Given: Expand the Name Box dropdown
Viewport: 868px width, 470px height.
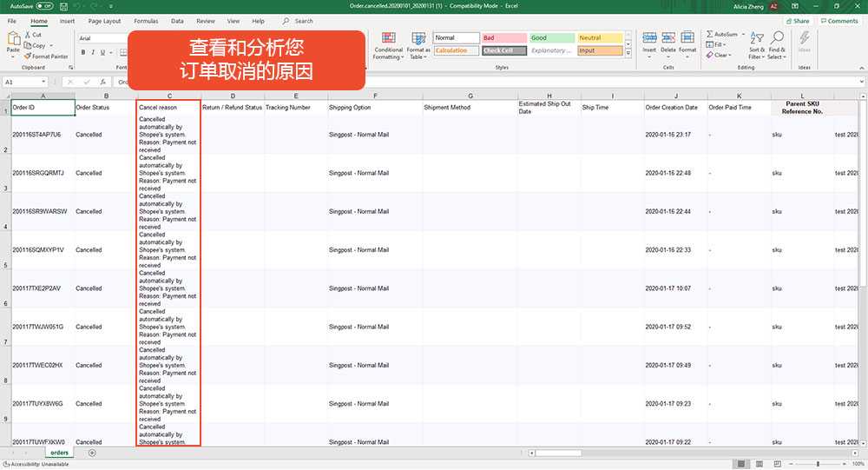Looking at the screenshot, I should [43, 82].
